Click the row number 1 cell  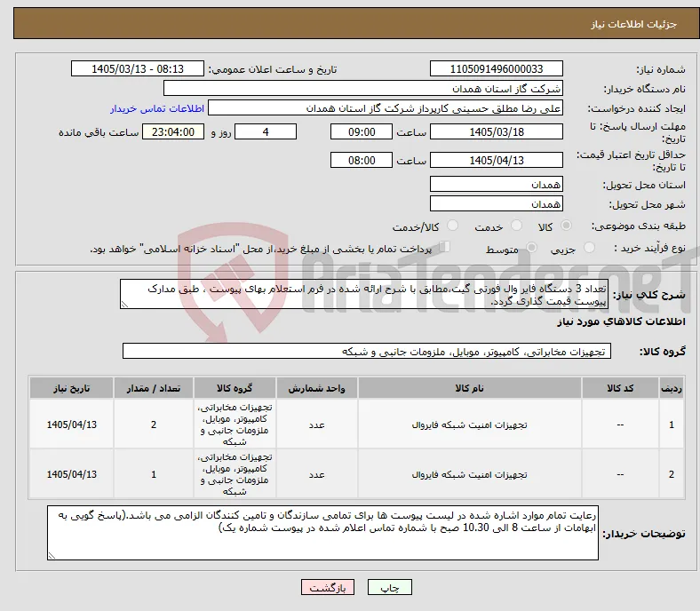point(672,425)
